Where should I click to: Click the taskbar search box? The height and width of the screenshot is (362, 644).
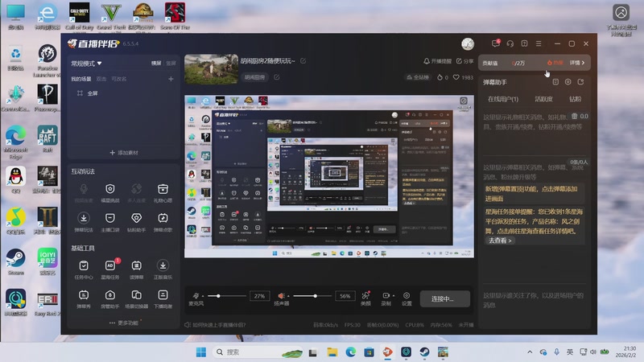click(258, 352)
